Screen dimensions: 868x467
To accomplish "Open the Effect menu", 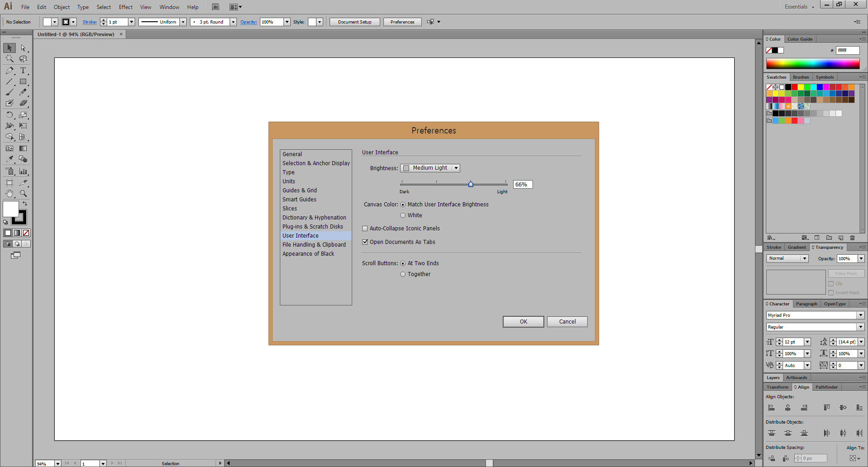I will pyautogui.click(x=126, y=7).
